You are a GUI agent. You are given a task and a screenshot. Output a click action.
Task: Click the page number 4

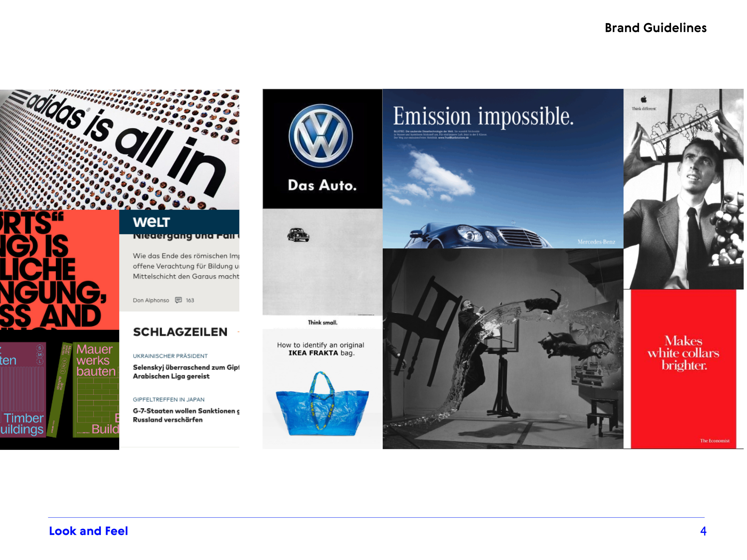(703, 531)
